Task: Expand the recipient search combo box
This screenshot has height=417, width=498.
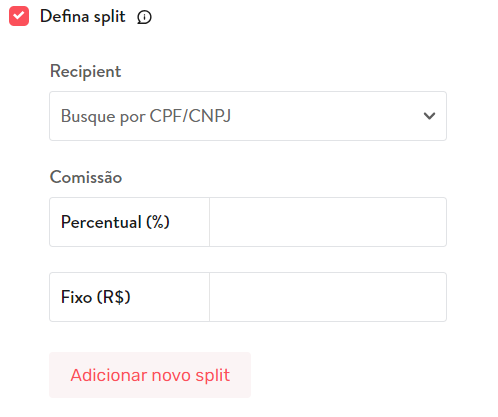Action: pos(248,116)
